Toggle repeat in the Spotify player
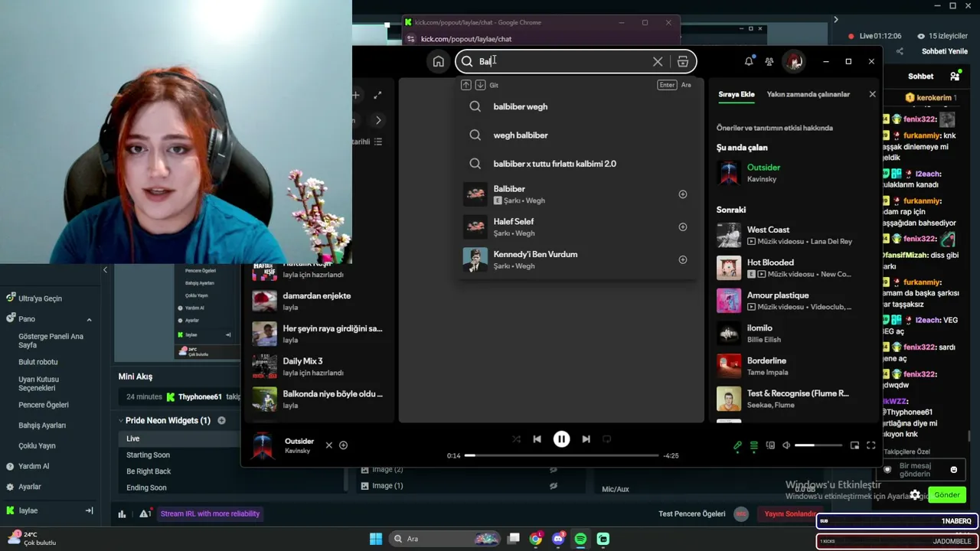This screenshot has width=980, height=551. pos(606,439)
